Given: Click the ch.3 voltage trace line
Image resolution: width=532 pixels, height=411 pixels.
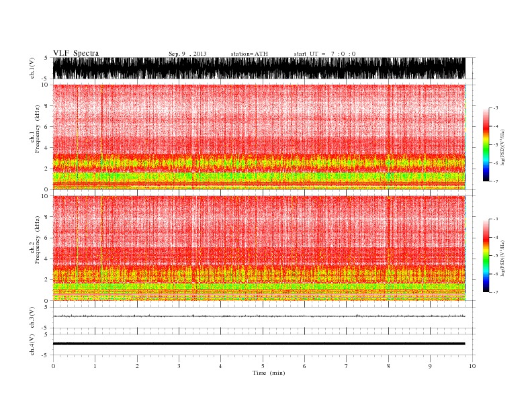Looking at the screenshot, I should (x=259, y=316).
